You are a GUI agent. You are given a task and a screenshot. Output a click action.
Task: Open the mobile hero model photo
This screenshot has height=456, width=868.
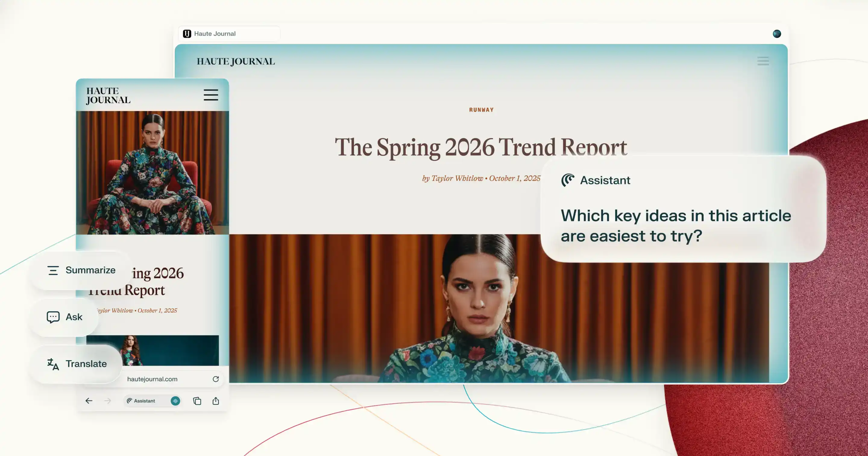click(x=152, y=173)
